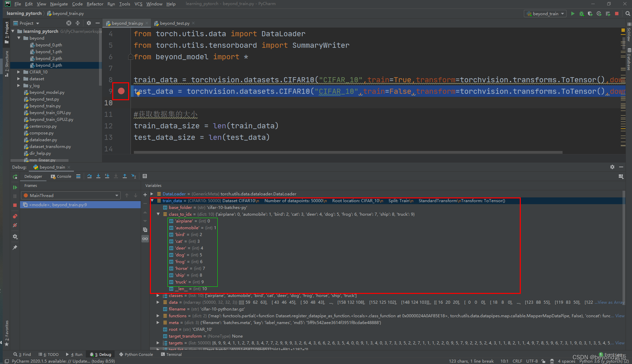
Task: Click Step Over in debugger toolbar
Action: click(x=90, y=176)
